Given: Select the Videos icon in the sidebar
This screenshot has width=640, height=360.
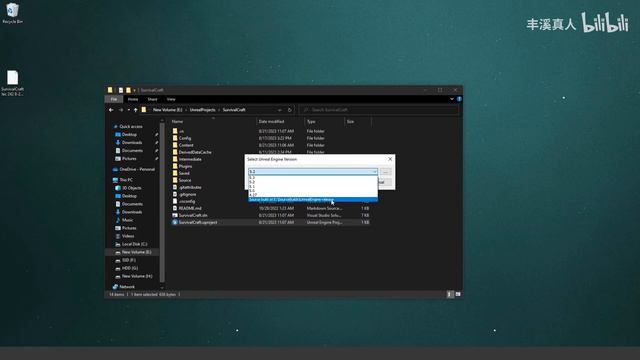Looking at the screenshot, I should [x=118, y=236].
